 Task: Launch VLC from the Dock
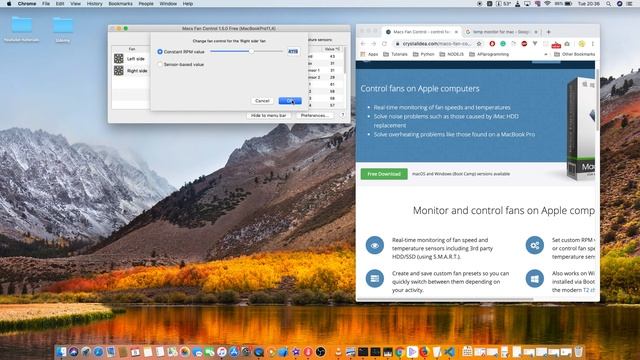coord(338,351)
